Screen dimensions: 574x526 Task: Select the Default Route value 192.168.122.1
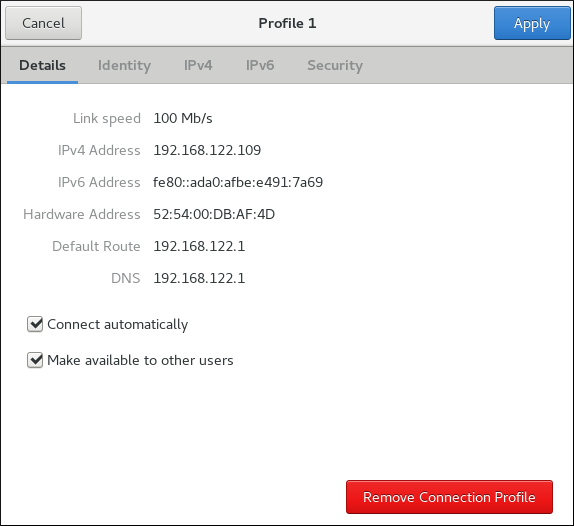click(x=199, y=246)
